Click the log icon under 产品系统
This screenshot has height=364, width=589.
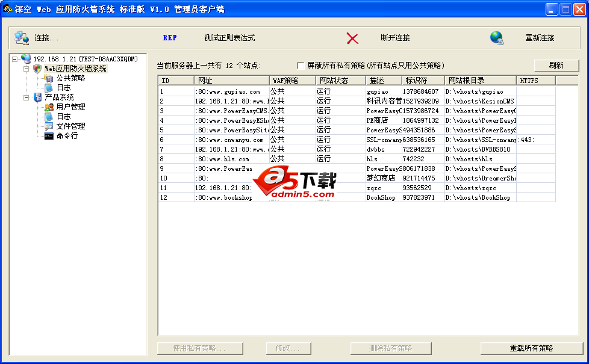[x=48, y=117]
